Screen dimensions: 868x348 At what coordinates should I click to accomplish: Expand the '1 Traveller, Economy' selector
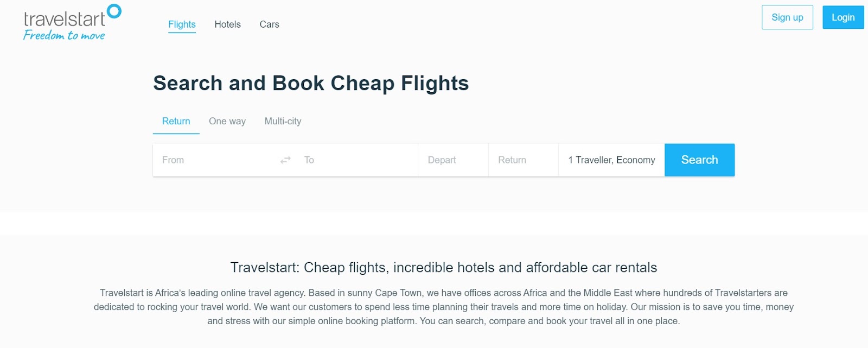[x=611, y=160]
